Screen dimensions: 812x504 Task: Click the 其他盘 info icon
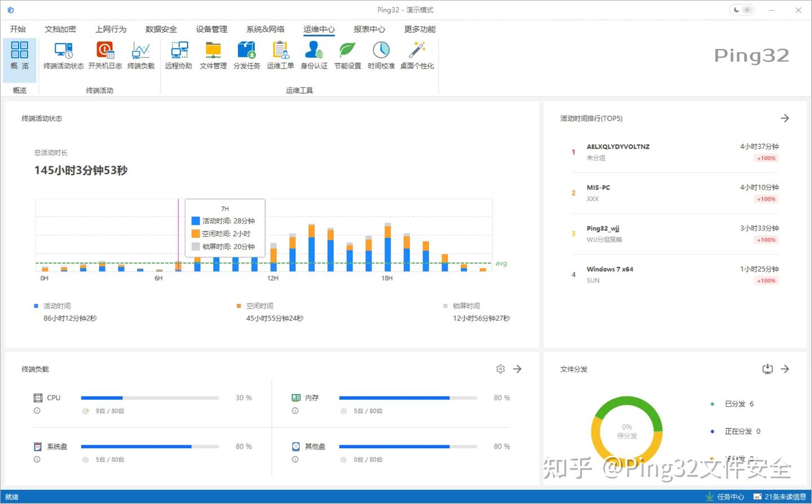pos(295,459)
